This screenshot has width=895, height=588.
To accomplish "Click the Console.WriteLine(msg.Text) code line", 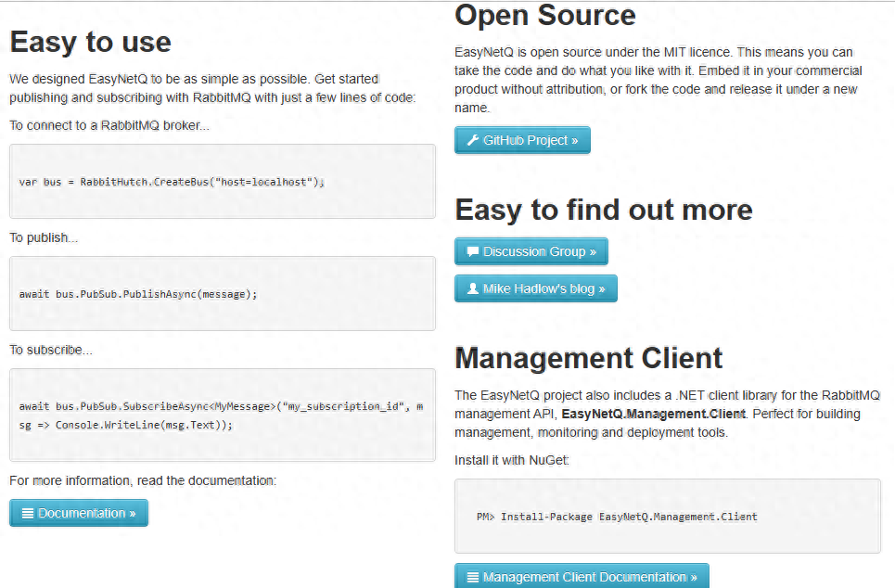I will pos(125,426).
